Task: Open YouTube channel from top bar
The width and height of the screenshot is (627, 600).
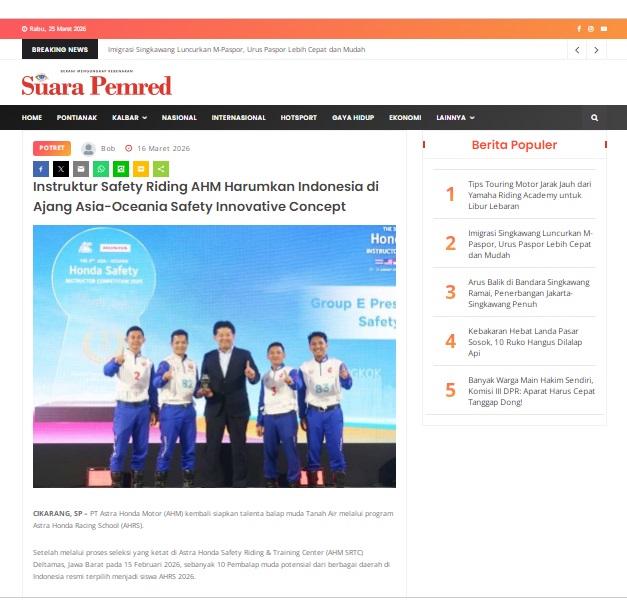Action: (x=603, y=28)
